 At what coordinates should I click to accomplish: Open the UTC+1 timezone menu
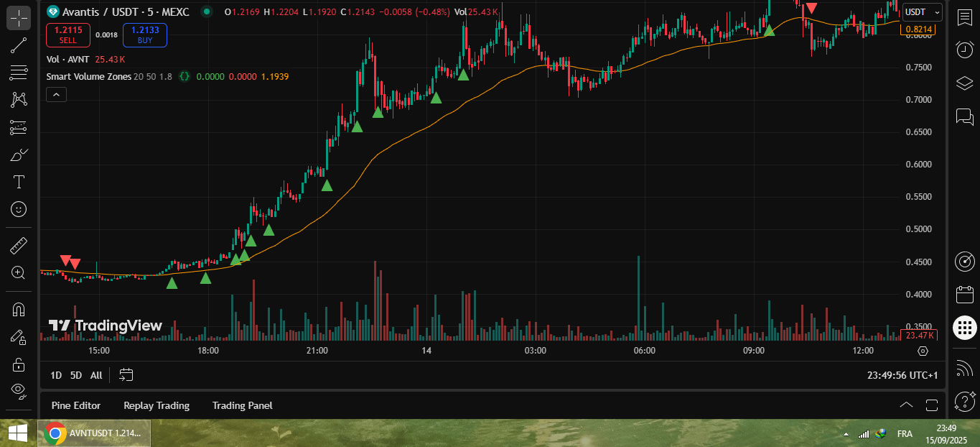pos(902,375)
